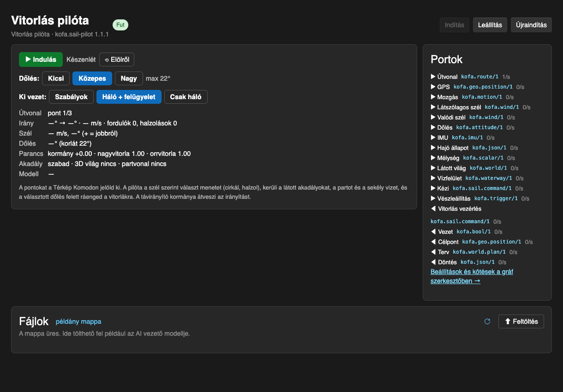
Task: Select the Mozgás port row
Action: pos(472,97)
